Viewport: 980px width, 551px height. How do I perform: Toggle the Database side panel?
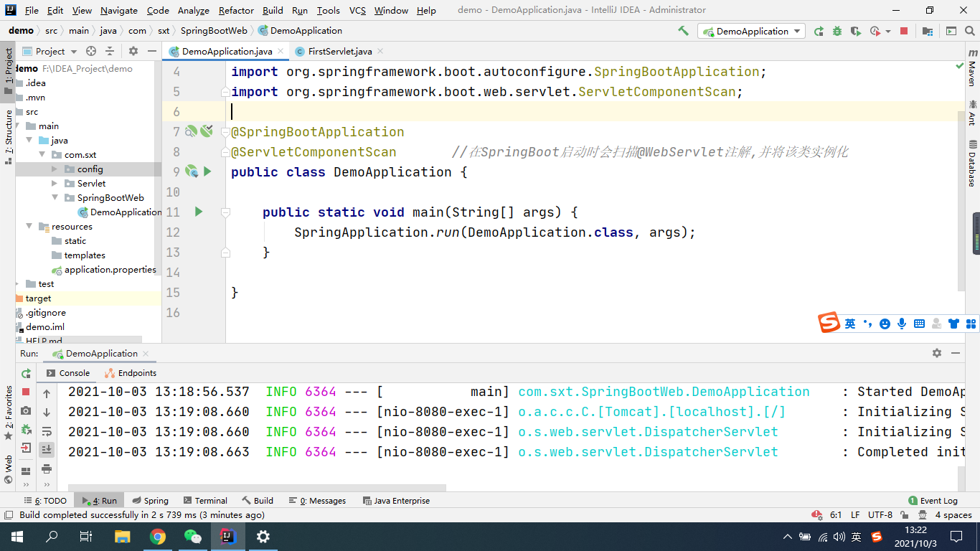click(x=972, y=164)
